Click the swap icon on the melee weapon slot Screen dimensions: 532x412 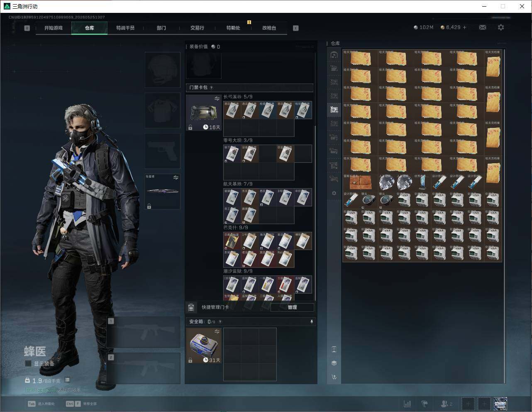tap(176, 177)
